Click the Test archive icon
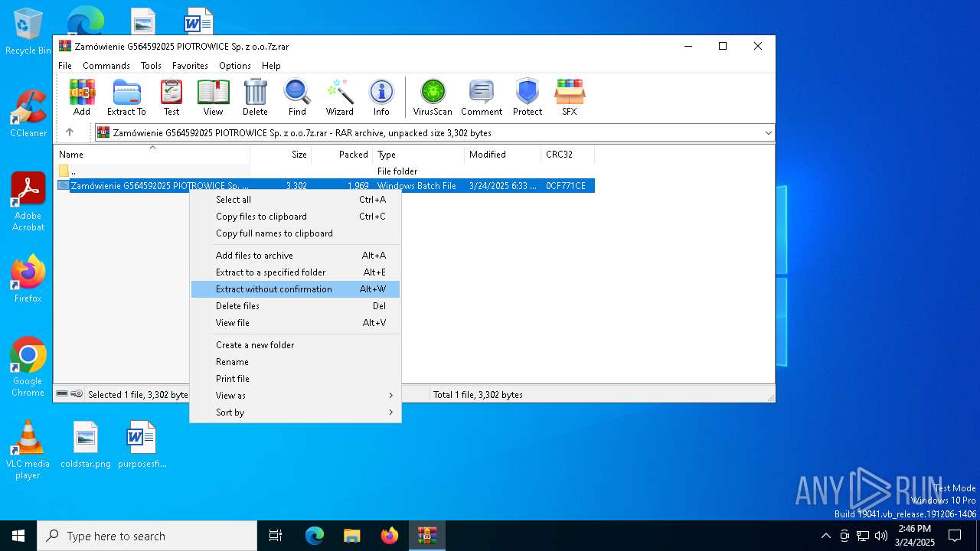The image size is (980, 551). pos(171,97)
